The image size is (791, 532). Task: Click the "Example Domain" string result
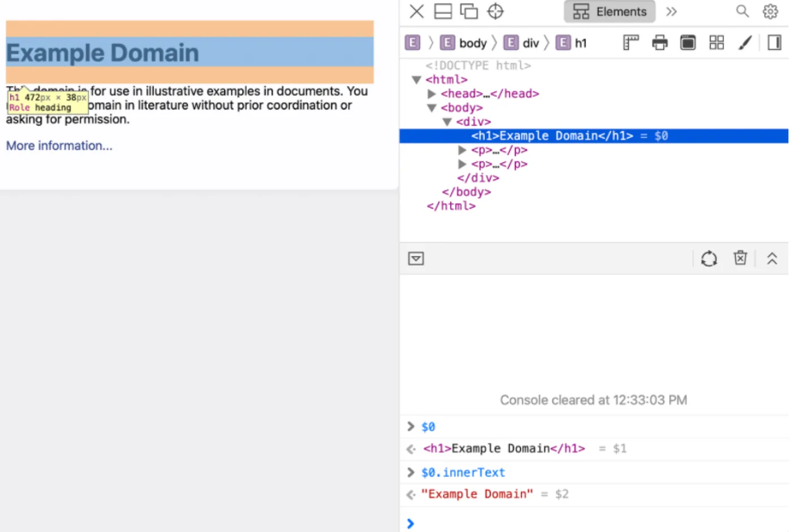[477, 494]
